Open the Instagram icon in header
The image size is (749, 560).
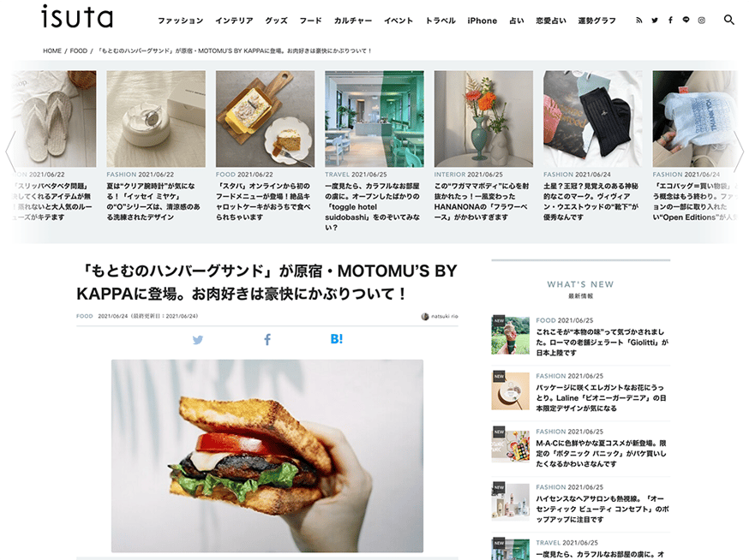click(701, 20)
